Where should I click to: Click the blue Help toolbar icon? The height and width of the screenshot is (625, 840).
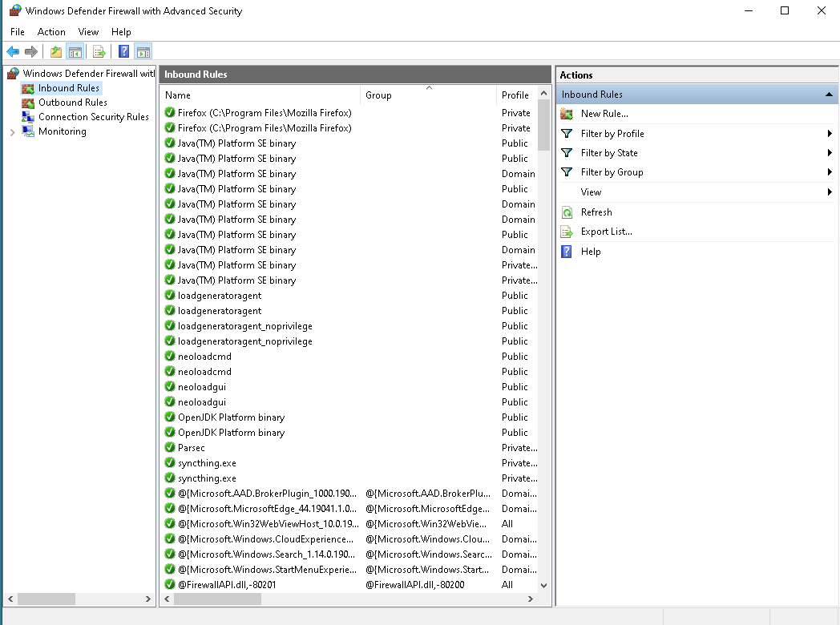tap(123, 52)
